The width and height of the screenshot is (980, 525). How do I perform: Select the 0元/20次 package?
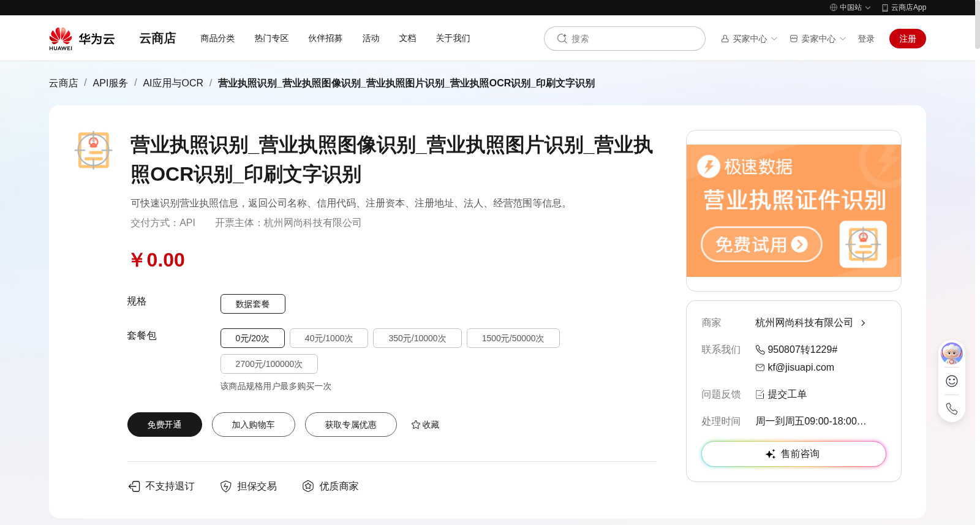pos(252,338)
